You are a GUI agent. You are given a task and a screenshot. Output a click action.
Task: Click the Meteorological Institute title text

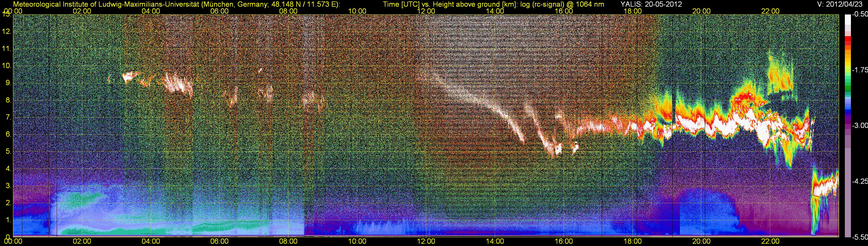[x=176, y=4]
